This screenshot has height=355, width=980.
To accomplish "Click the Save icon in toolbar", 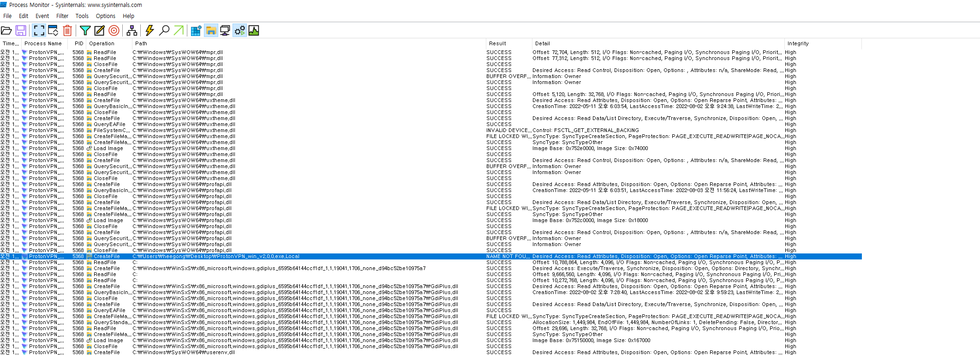I will click(x=21, y=30).
